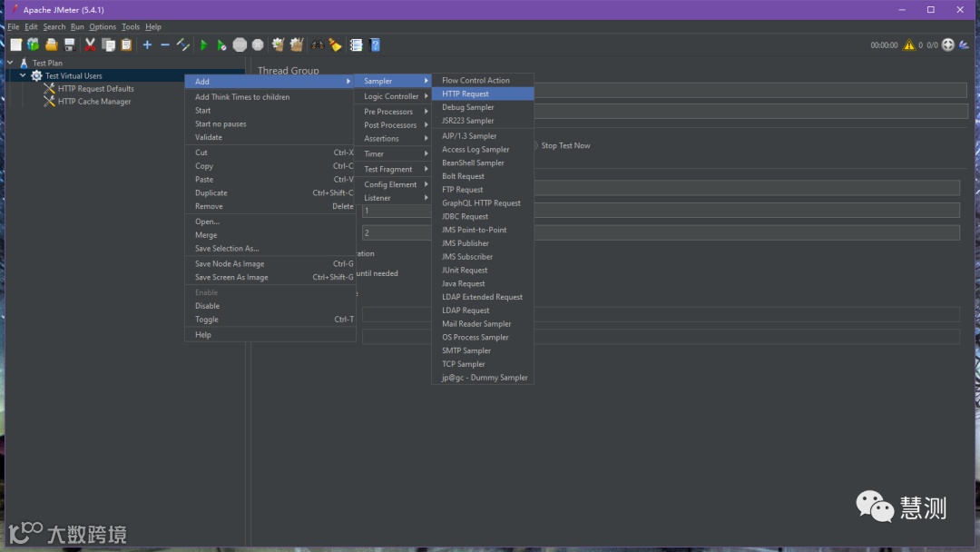Open the Tools menu
980x552 pixels.
coord(131,27)
